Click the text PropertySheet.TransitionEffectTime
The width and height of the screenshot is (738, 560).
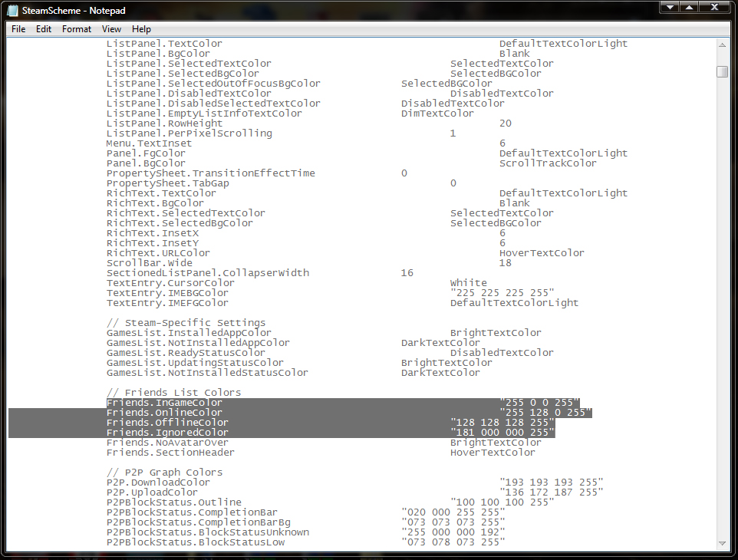point(210,173)
